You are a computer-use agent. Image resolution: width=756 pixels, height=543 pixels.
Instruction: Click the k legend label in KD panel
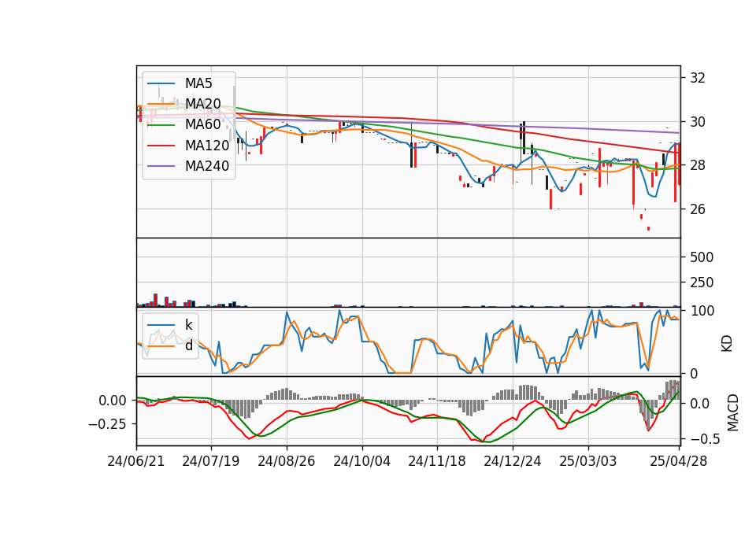[188, 325]
